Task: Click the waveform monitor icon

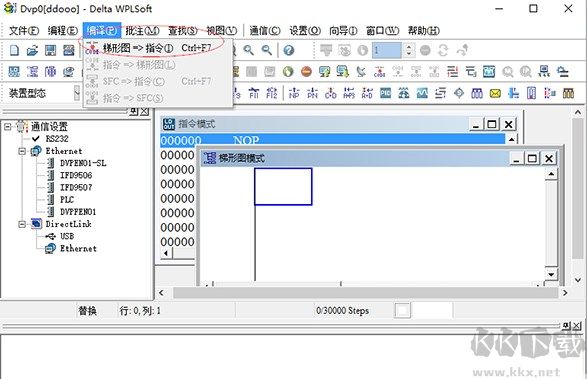Action: (x=422, y=93)
